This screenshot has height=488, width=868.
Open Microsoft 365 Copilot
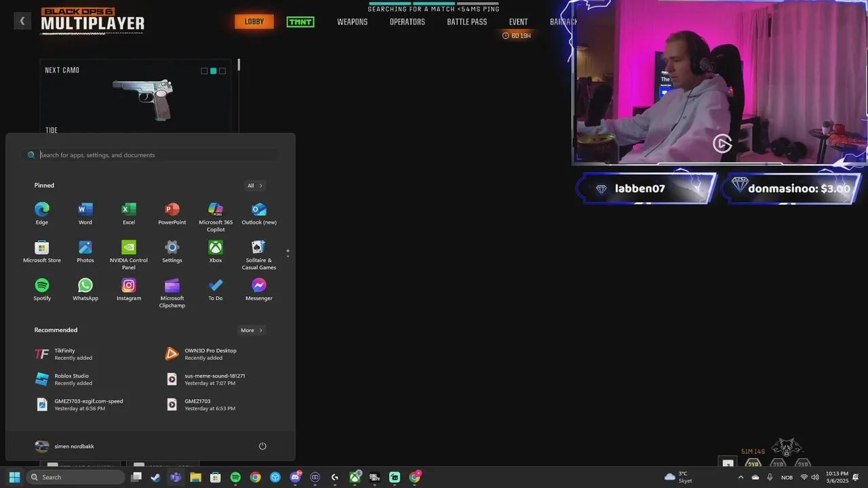[216, 216]
